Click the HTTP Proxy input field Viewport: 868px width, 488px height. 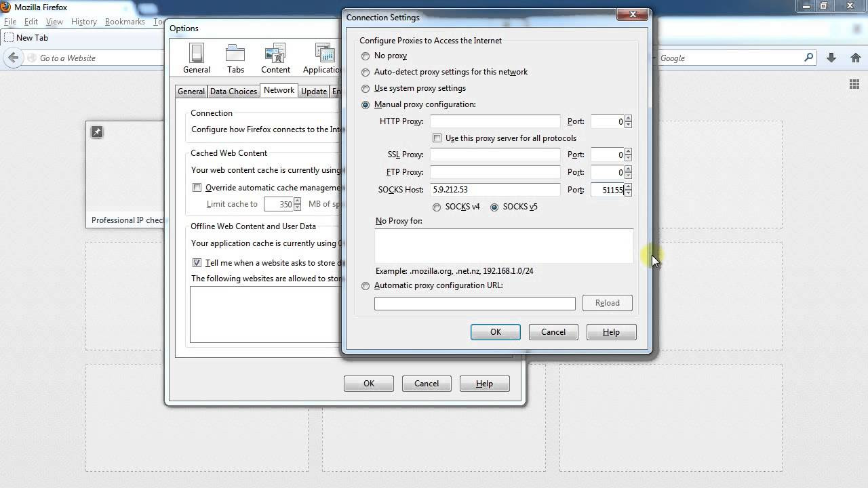point(495,121)
